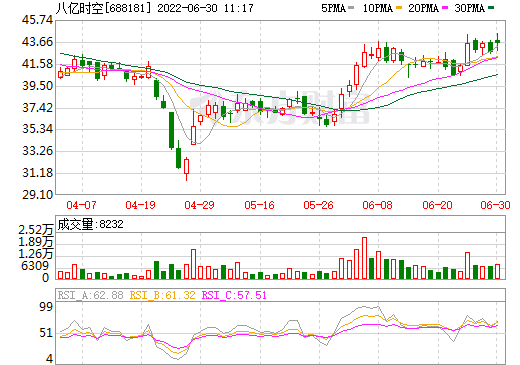Screen dimensions: 520x365
Task: Click the stock title 八亿时空[688181]
Action: pyautogui.click(x=104, y=8)
